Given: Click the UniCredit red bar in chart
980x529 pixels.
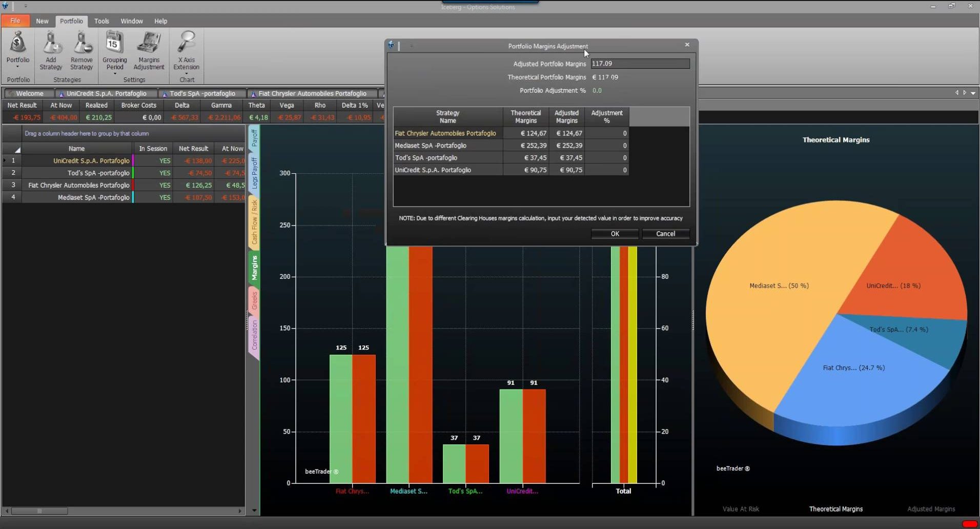Looking at the screenshot, I should tap(534, 436).
